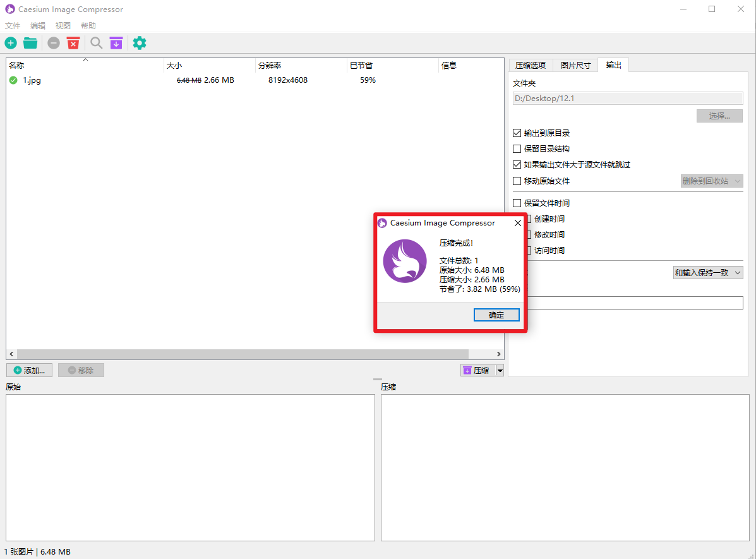This screenshot has width=756, height=559.
Task: Switch to the 压缩选项 tab
Action: [530, 65]
